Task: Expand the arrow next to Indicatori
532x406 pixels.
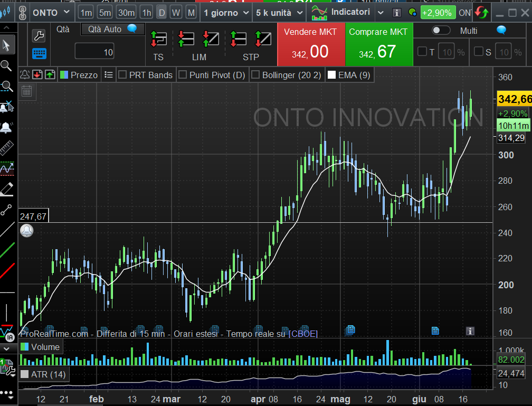Action: click(x=381, y=13)
